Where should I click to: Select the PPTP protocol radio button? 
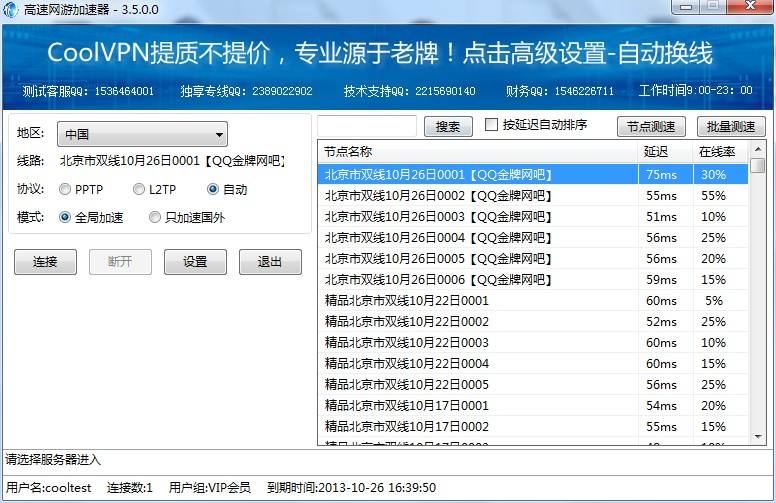tap(65, 189)
